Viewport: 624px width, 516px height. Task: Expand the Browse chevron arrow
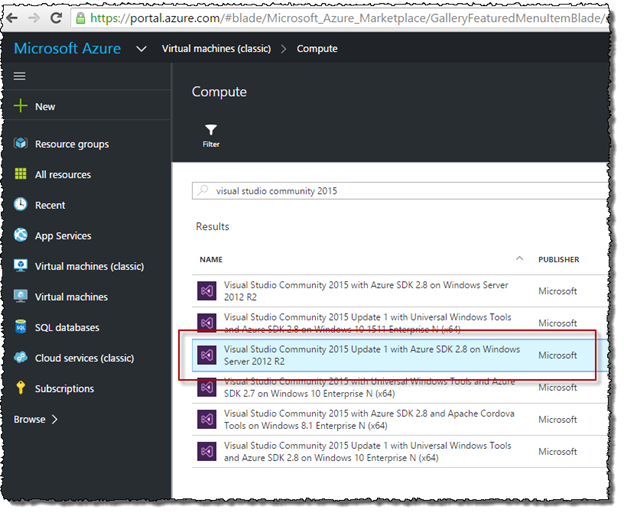tap(55, 419)
